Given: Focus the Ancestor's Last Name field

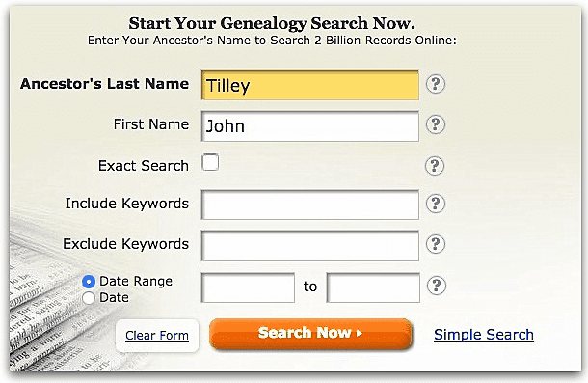Looking at the screenshot, I should point(310,85).
